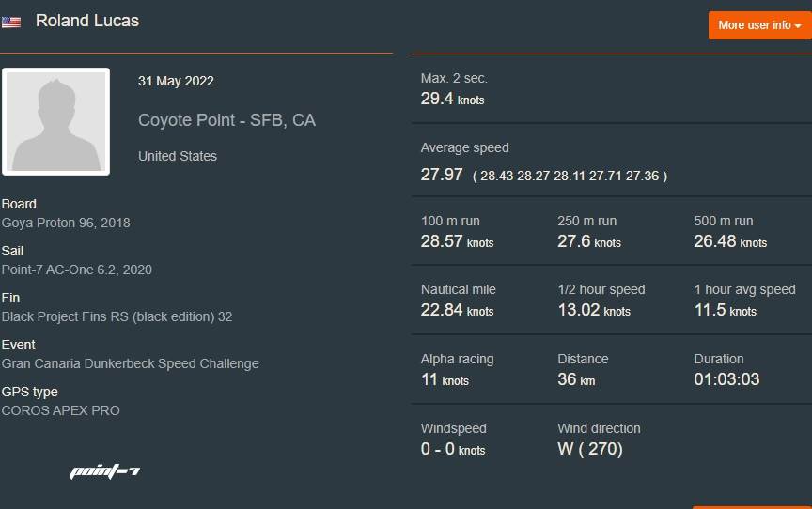The width and height of the screenshot is (812, 509).
Task: Click the 500 m run result
Action: [730, 241]
